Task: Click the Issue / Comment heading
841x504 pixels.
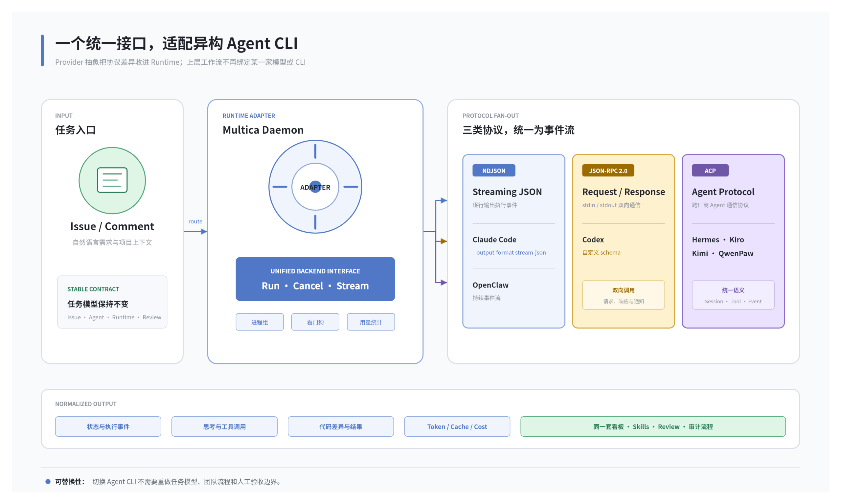Action: coord(112,226)
